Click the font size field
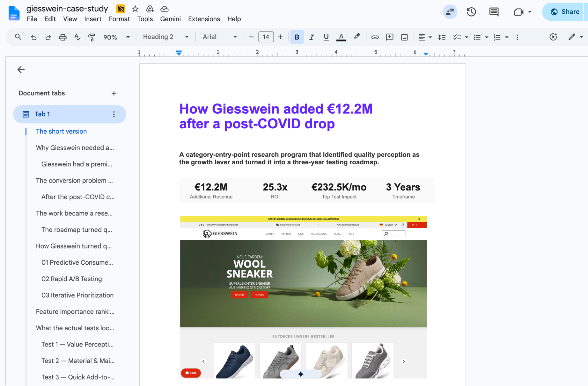The width and height of the screenshot is (588, 386). pos(266,37)
